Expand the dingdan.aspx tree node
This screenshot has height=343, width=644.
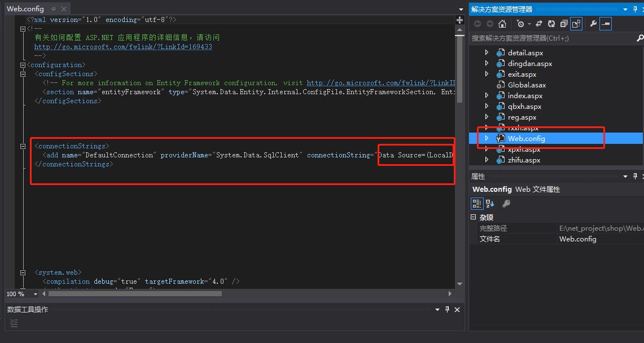click(x=487, y=63)
